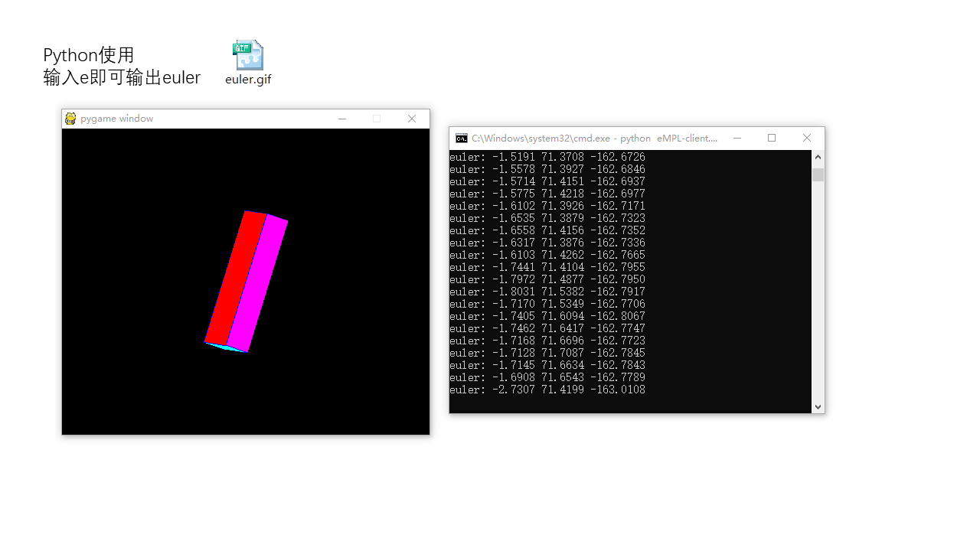Select console line 'euler: -1.5714 71.4151 -162.6937'
The width and height of the screenshot is (980, 551).
547,181
